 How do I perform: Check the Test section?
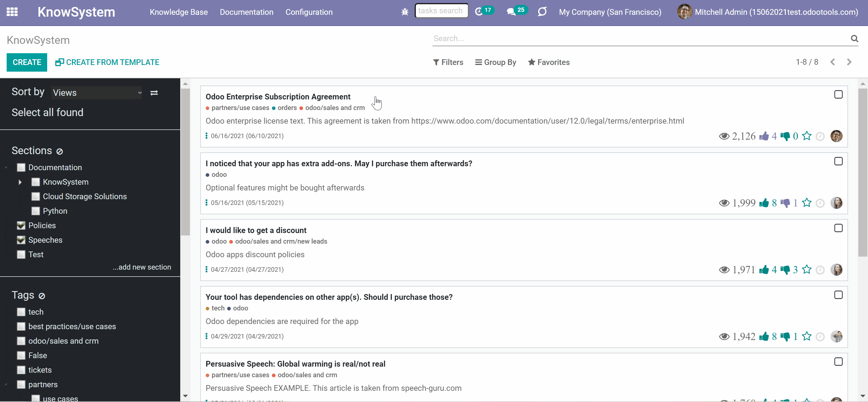click(x=21, y=254)
